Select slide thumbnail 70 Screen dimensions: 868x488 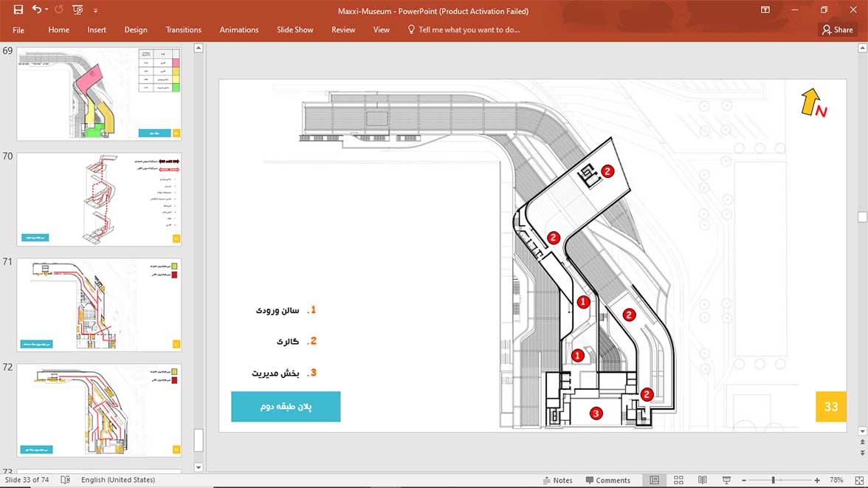tap(99, 199)
